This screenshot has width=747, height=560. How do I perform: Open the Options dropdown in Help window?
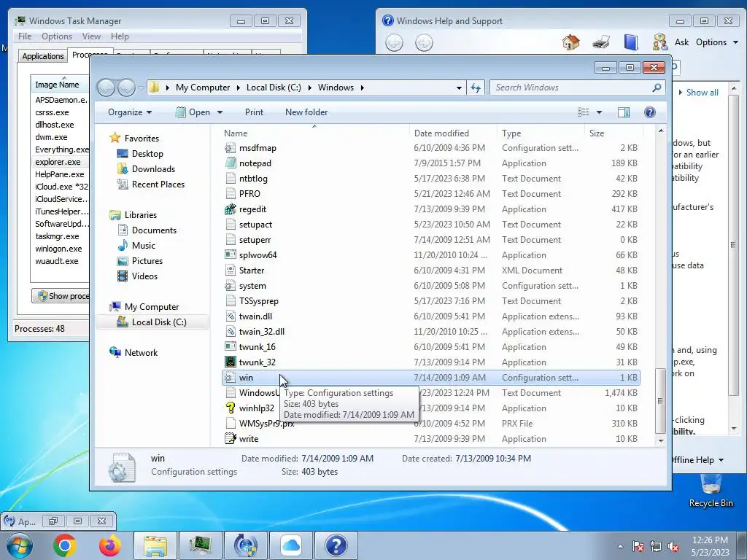click(717, 42)
